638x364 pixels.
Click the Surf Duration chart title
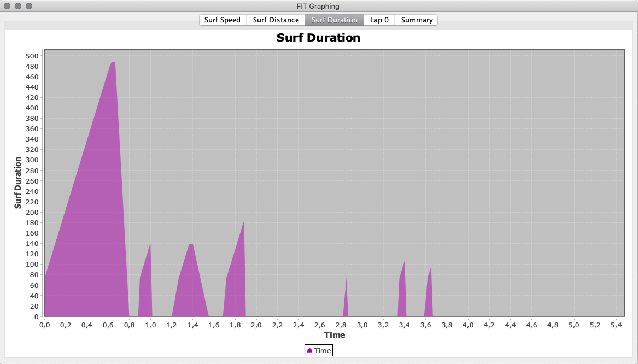tap(318, 38)
